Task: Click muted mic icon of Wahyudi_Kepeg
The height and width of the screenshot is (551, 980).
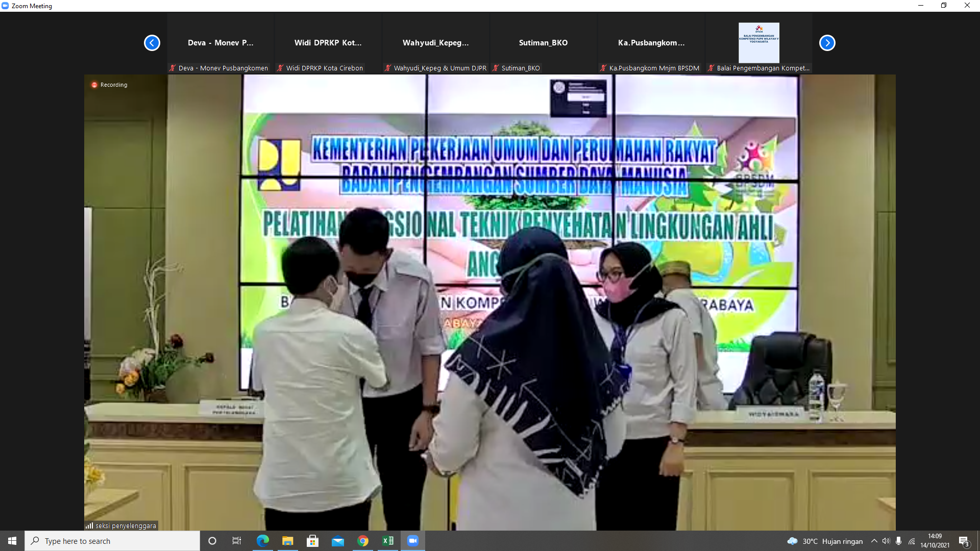Action: tap(388, 68)
